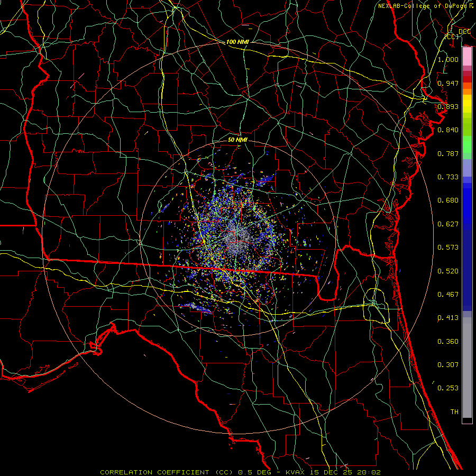Click the 'CORRELATION COEFFICIENT (CC)' product title

tap(167, 472)
